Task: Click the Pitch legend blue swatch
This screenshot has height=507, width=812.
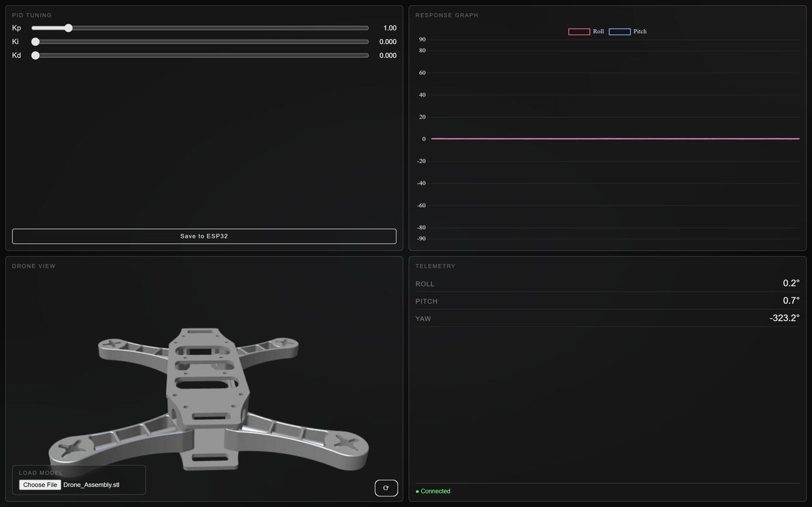Action: pyautogui.click(x=620, y=32)
